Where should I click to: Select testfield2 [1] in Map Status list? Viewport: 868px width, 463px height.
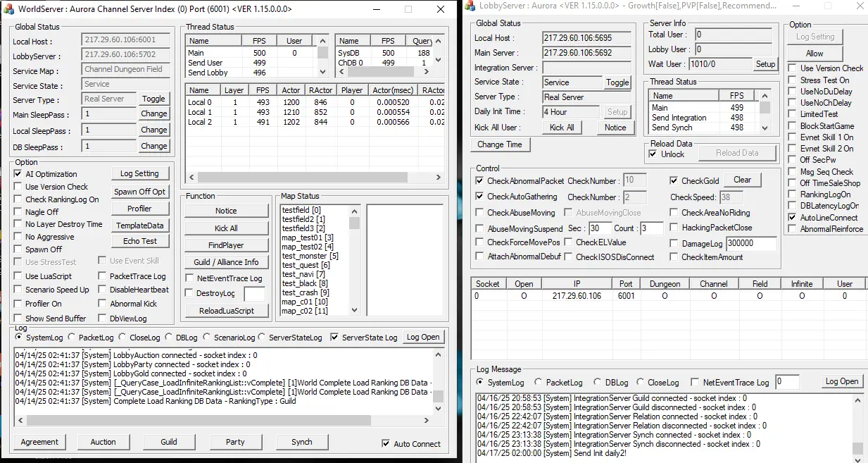coord(303,219)
